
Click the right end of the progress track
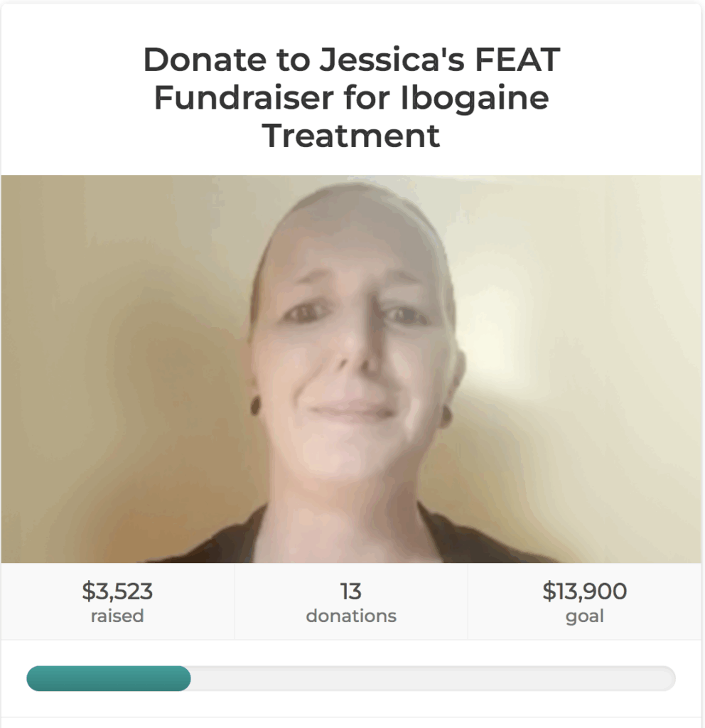coord(668,678)
